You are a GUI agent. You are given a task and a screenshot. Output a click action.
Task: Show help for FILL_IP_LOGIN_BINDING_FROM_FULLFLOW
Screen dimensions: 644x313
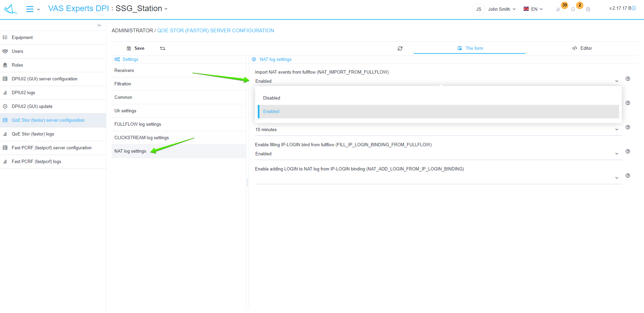628,151
